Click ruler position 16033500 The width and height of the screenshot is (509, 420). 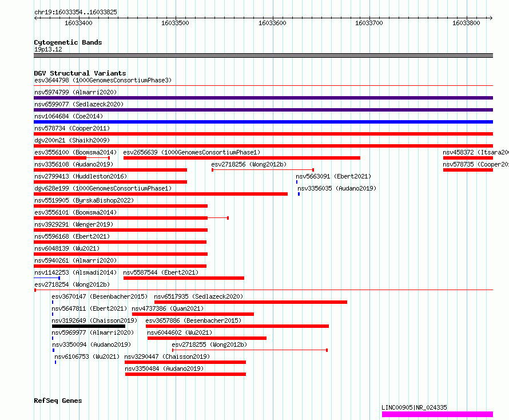175,23
